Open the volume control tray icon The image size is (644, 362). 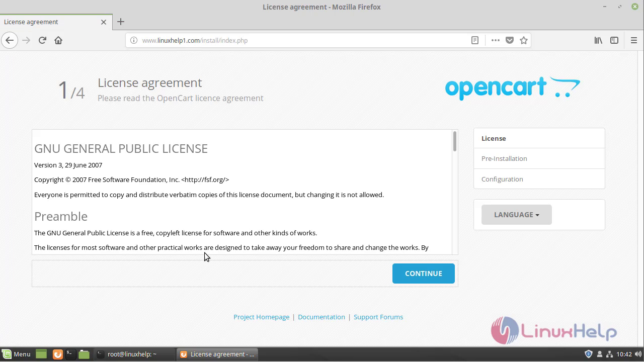[638, 354]
